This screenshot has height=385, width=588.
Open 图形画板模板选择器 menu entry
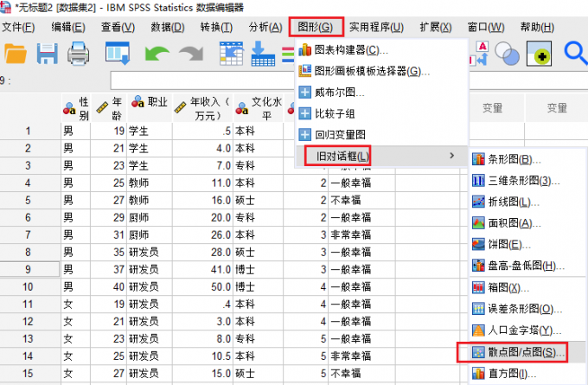point(381,71)
